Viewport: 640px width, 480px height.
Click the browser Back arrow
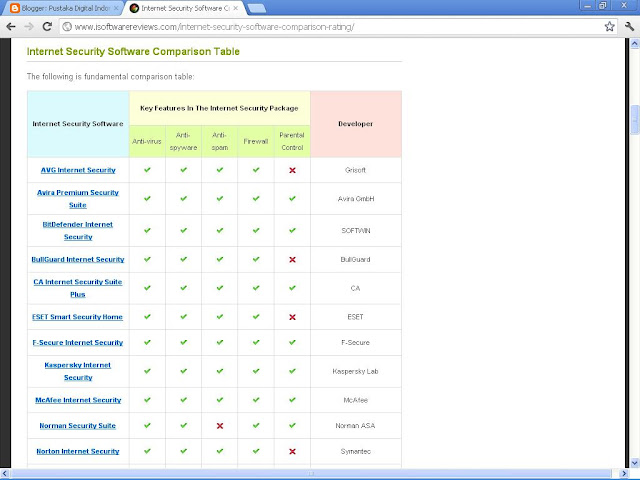[11, 27]
